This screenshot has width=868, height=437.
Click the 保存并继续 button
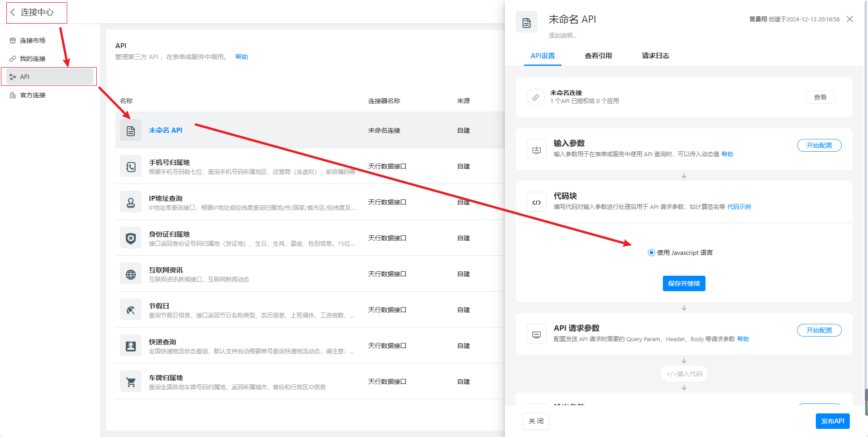pyautogui.click(x=684, y=283)
